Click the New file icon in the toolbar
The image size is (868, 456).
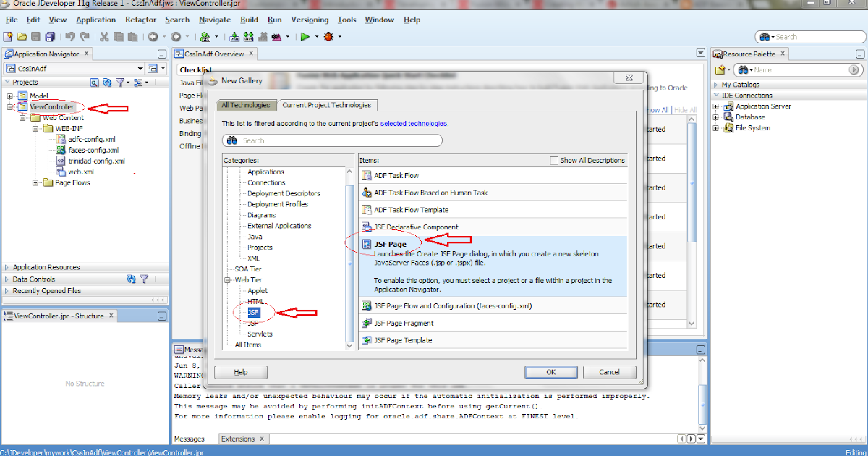pos(8,36)
